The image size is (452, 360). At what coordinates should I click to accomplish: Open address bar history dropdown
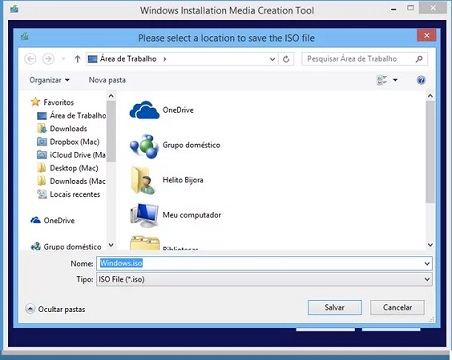[272, 59]
